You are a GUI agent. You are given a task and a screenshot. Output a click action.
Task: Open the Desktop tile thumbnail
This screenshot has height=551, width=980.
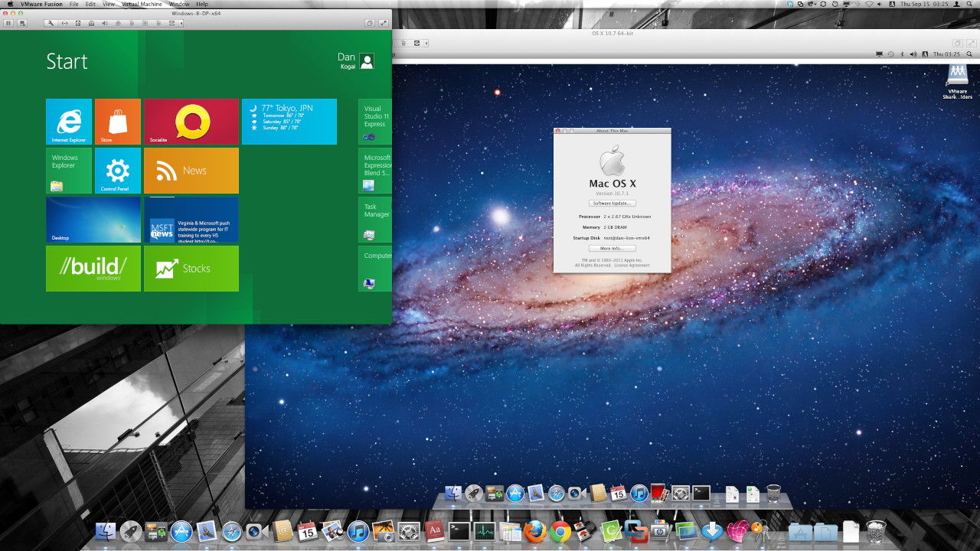click(x=93, y=219)
